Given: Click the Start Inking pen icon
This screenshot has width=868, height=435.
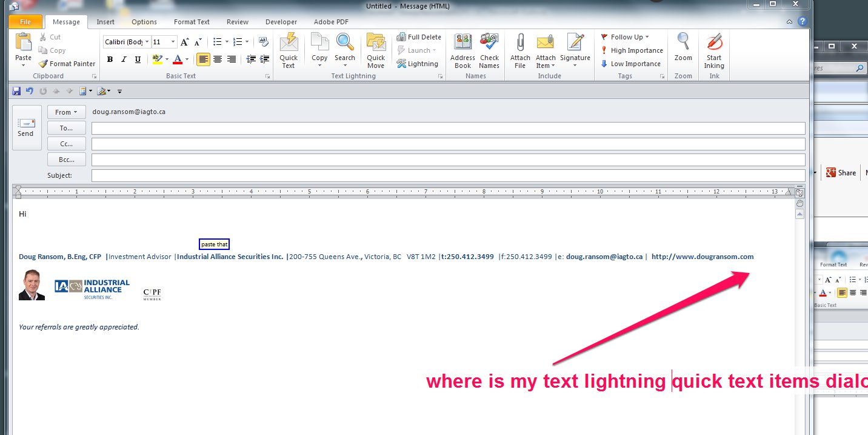Looking at the screenshot, I should click(713, 44).
